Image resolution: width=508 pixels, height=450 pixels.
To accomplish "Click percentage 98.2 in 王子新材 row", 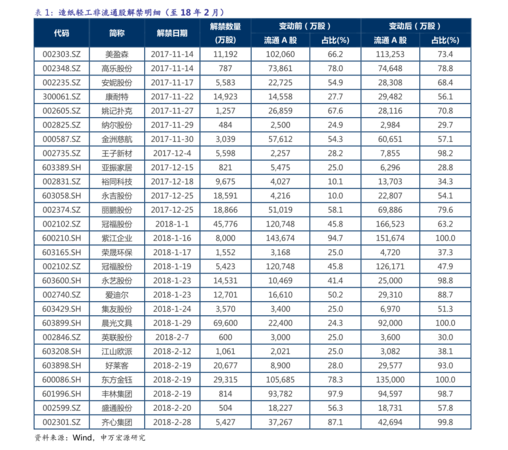I will (445, 153).
